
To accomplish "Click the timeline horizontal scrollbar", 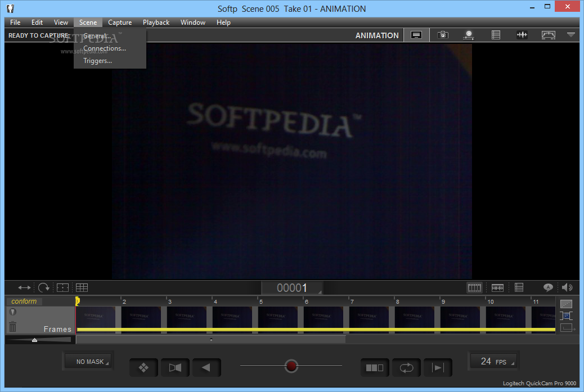I will [x=211, y=340].
